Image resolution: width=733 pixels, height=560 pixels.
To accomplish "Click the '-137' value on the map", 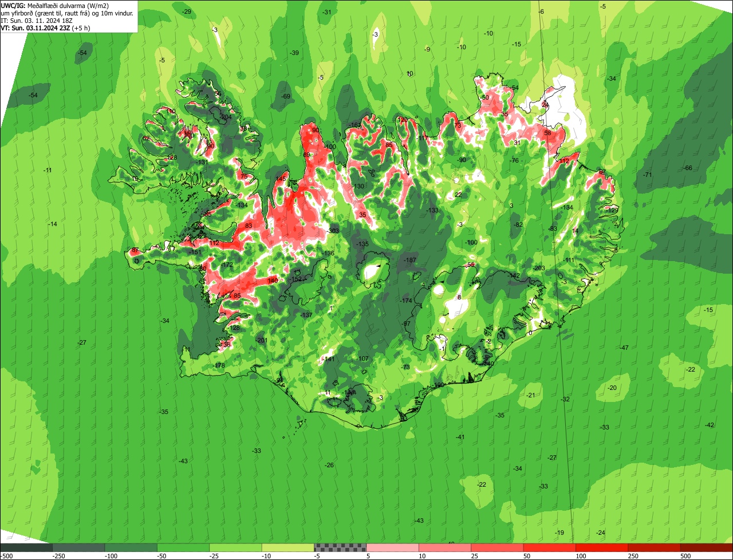I will tap(306, 315).
